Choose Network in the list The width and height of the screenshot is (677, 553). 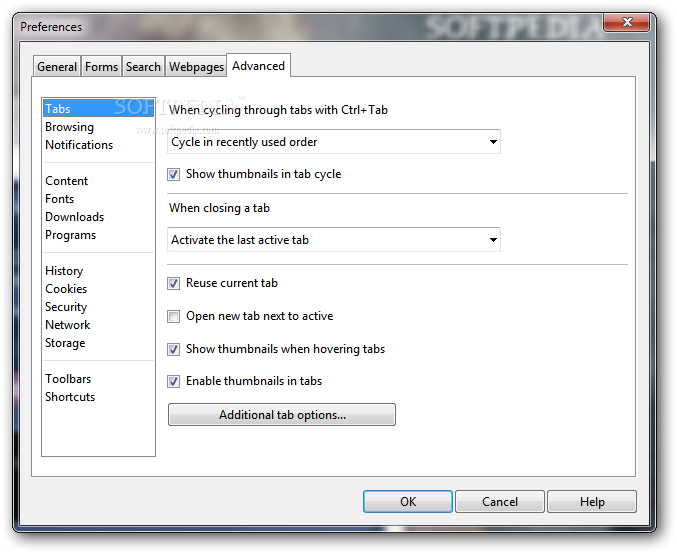(98, 325)
